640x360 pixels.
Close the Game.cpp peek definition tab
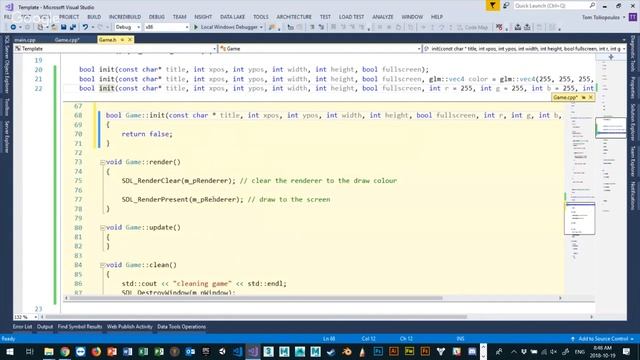click(x=590, y=98)
